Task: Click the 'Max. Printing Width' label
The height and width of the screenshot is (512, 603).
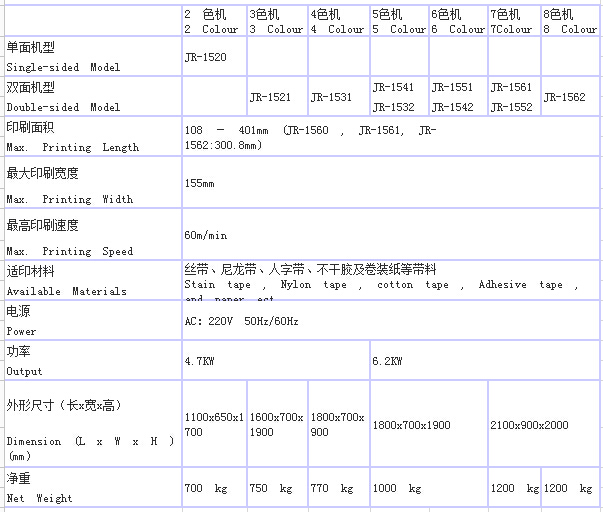Action: pyautogui.click(x=70, y=199)
